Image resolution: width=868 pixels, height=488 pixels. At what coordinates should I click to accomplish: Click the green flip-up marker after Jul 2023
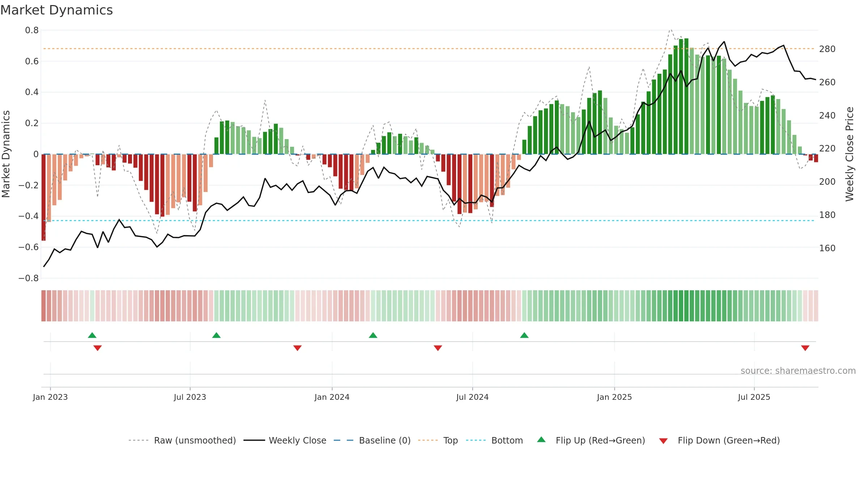point(216,335)
